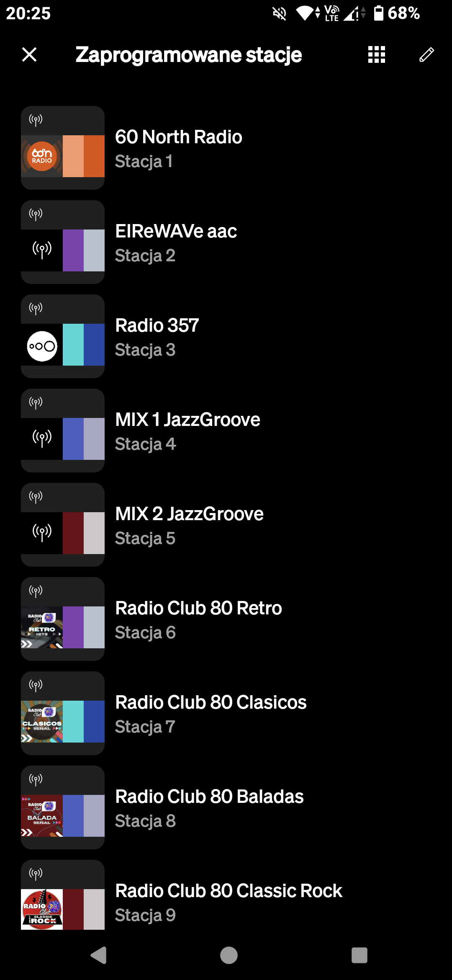
Task: Open 60 North Radio logo thumbnail
Action: pyautogui.click(x=42, y=156)
